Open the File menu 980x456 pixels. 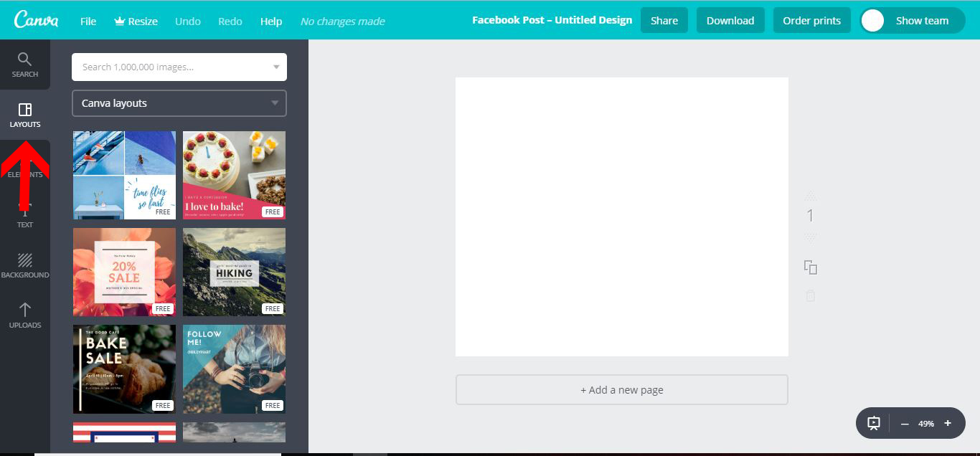point(88,22)
